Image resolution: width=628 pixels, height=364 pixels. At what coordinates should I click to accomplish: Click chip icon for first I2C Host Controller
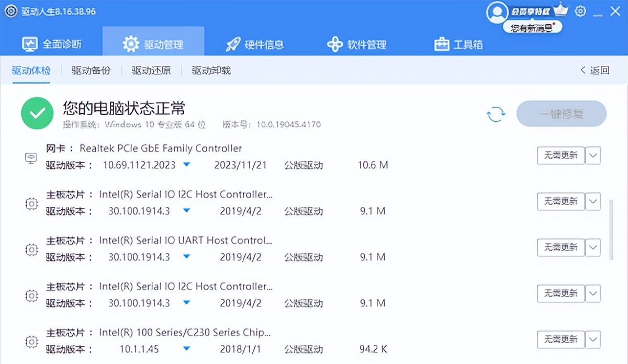(x=31, y=203)
